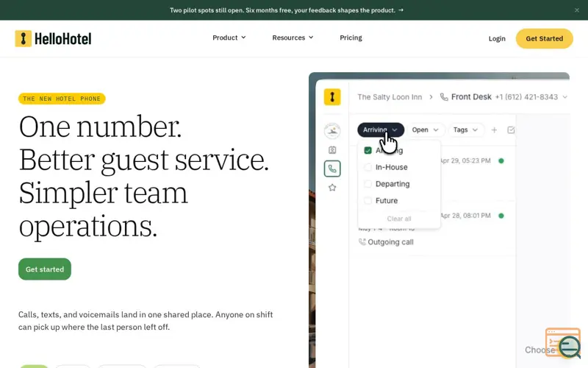
Task: Click the Login link
Action: [x=497, y=38]
